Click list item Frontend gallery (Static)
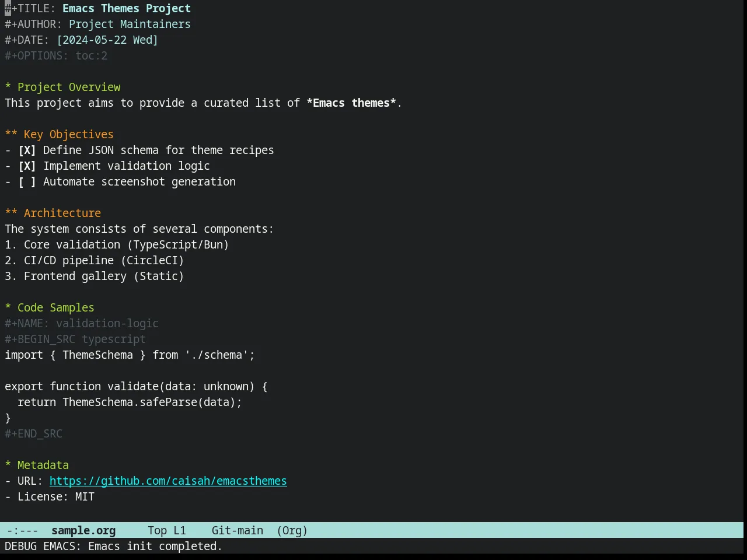 [x=95, y=276]
